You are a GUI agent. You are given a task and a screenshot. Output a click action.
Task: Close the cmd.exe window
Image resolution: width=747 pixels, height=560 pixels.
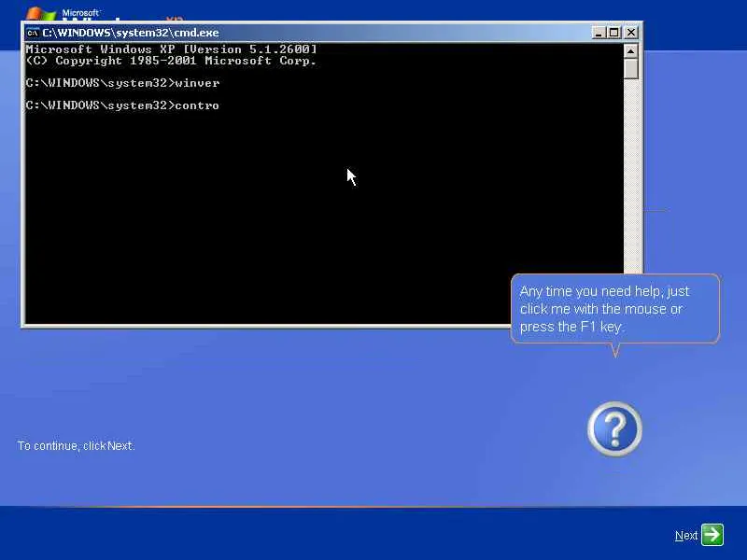click(631, 33)
